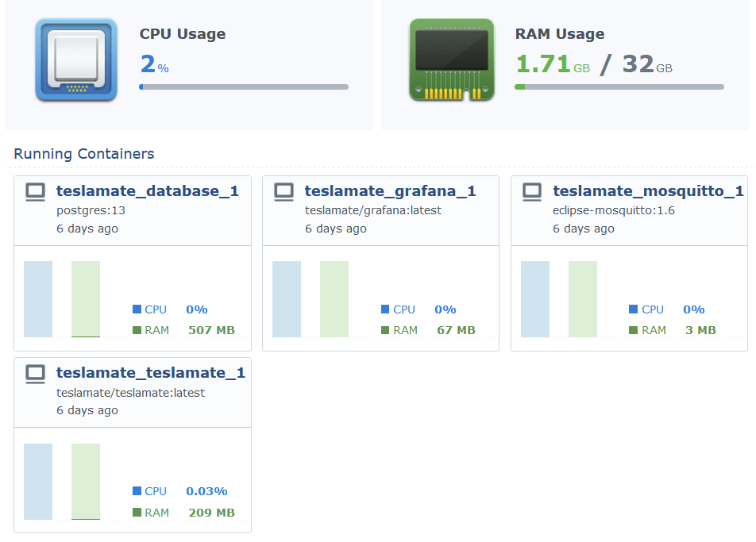The height and width of the screenshot is (542, 756).
Task: Click the RAM bar chart of teslamate_mosquitto_1
Action: pos(583,299)
